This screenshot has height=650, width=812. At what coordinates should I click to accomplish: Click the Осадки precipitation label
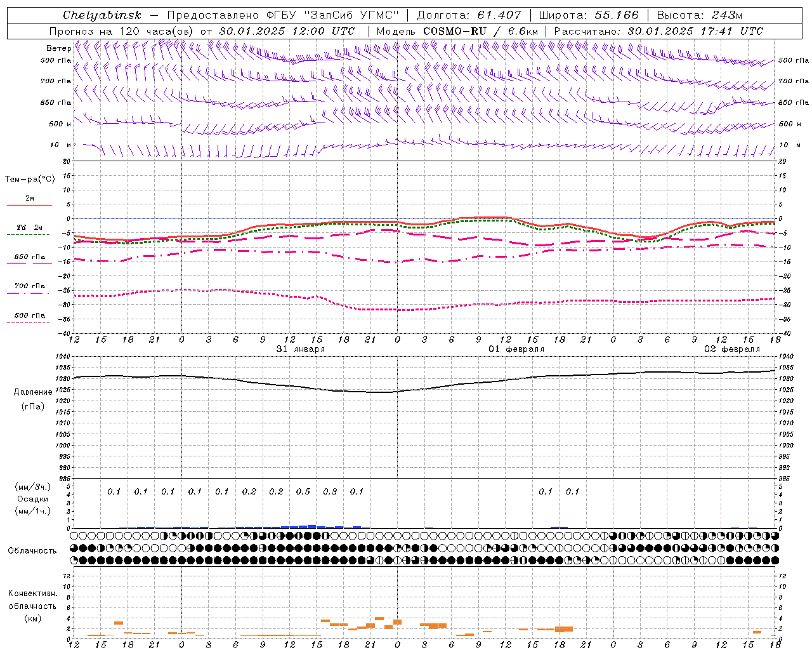[x=33, y=499]
